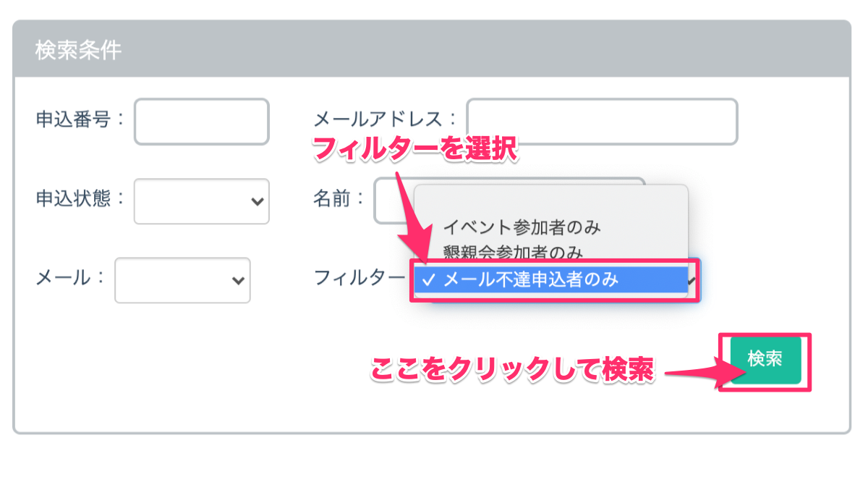Choose the 懇親会参加者のみ filter option
868x485 pixels.
[x=513, y=253]
